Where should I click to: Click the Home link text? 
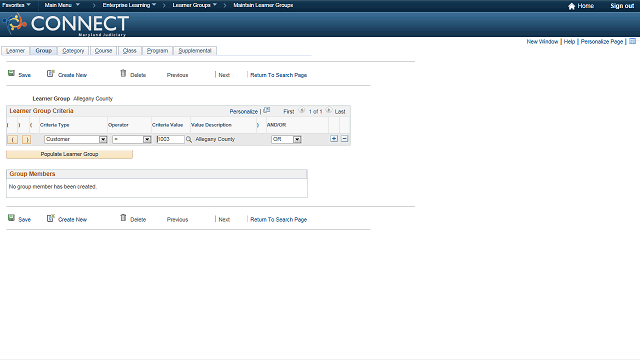pos(585,6)
